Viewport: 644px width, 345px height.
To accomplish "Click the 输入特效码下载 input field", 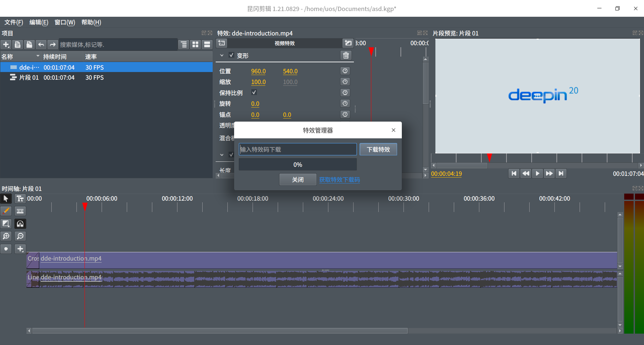I will tap(298, 149).
